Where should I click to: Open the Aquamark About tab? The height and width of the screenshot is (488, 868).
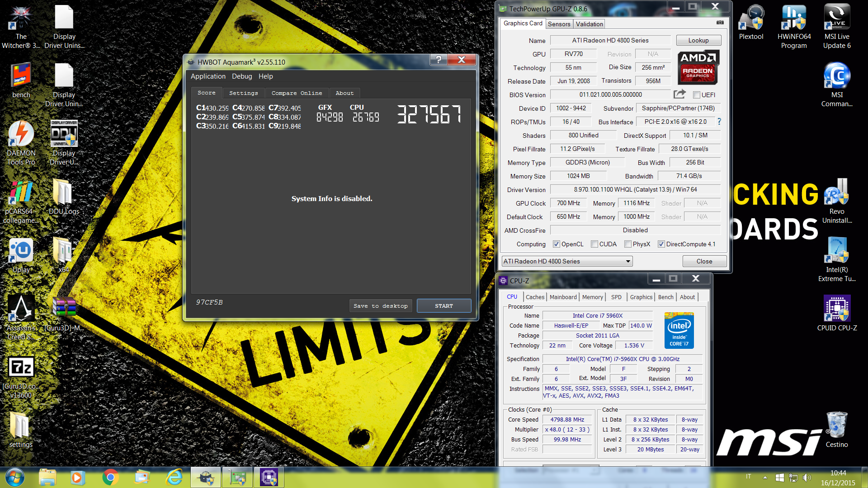tap(344, 93)
